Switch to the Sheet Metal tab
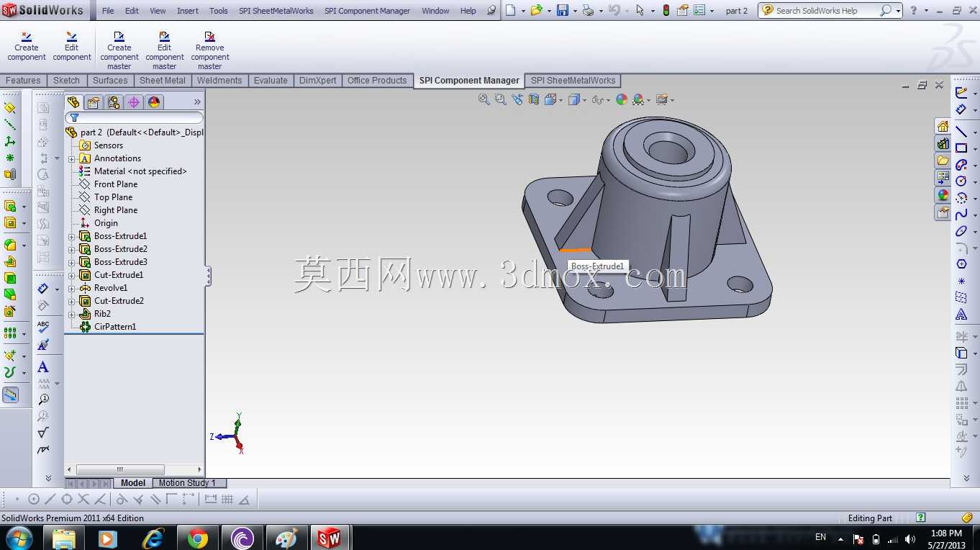The height and width of the screenshot is (550, 980). click(163, 81)
